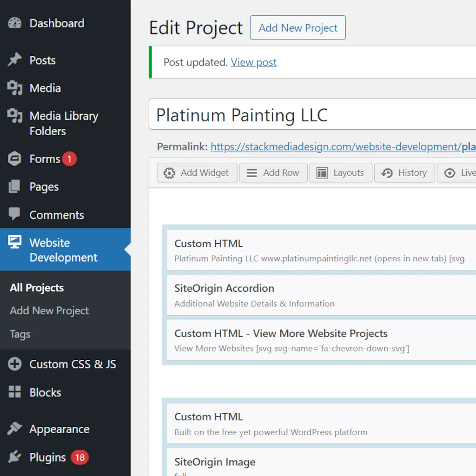Follow the View post link
Image resolution: width=476 pixels, height=476 pixels.
(253, 62)
